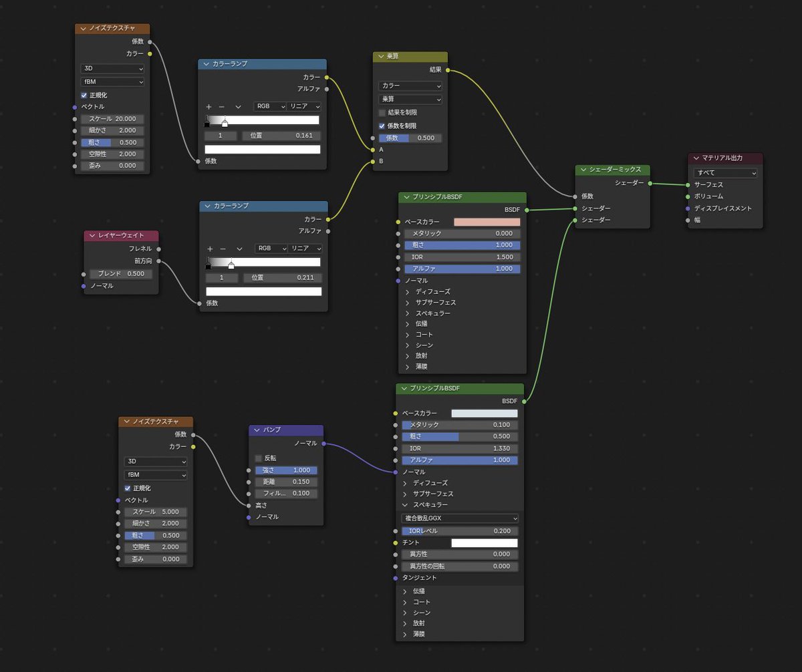Viewport: 802px width, 672px height.
Task: Enable 反転 checkbox in バンプ node
Action: tap(259, 458)
